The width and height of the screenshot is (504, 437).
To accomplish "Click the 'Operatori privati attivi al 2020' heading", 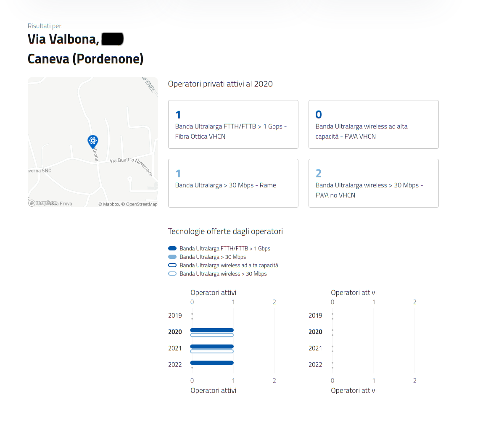I will tap(220, 84).
